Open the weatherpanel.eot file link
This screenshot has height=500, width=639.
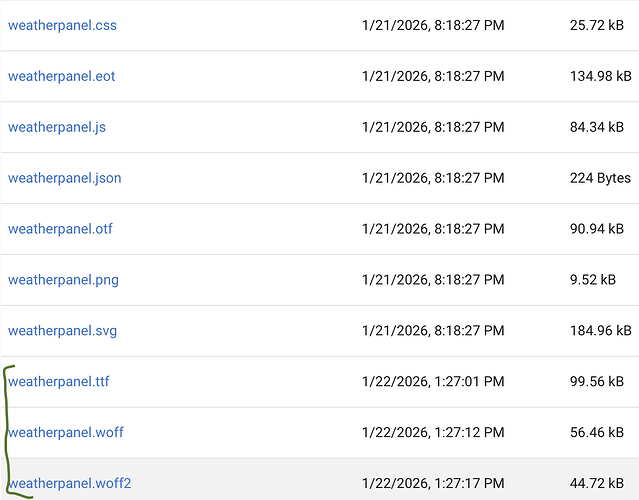click(x=62, y=76)
